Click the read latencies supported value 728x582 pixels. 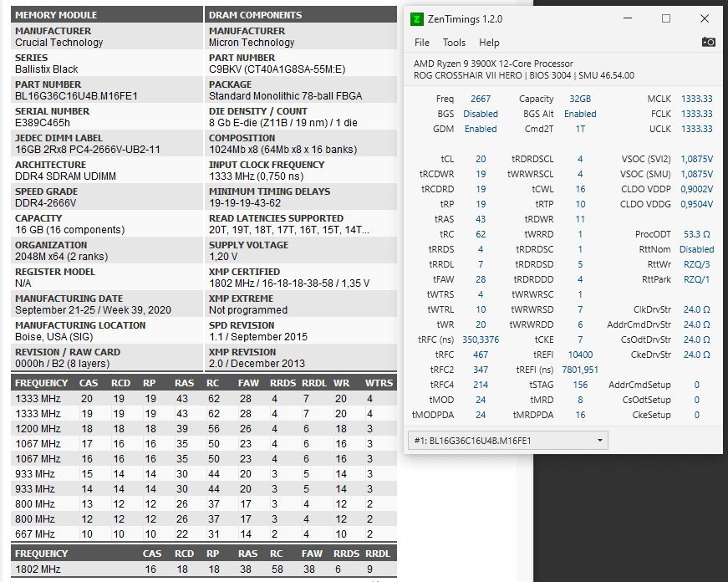pyautogui.click(x=289, y=230)
